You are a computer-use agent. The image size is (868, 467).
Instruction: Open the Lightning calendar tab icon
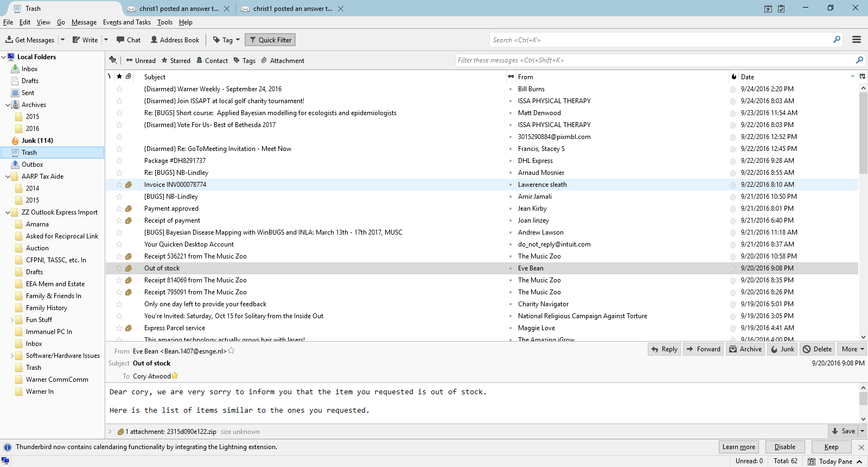768,9
